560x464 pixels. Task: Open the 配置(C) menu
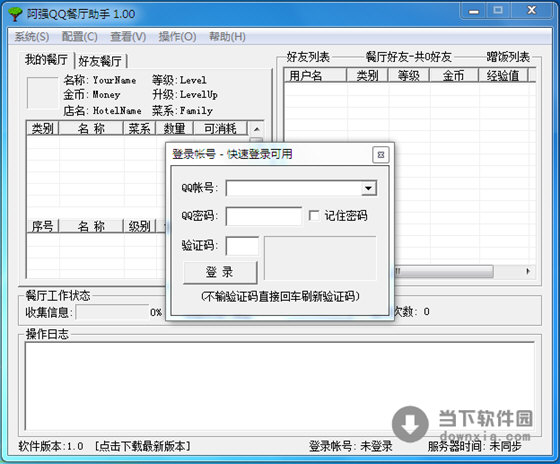80,36
